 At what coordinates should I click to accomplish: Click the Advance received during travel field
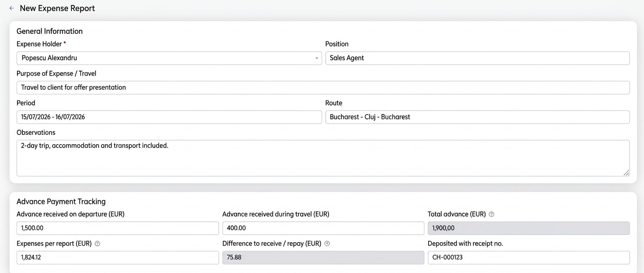coord(323,228)
